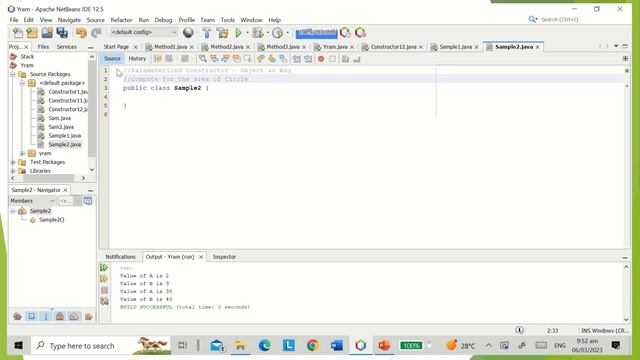Minimize the Navigator panel
Image resolution: width=640 pixels, height=360 pixels.
(91, 190)
